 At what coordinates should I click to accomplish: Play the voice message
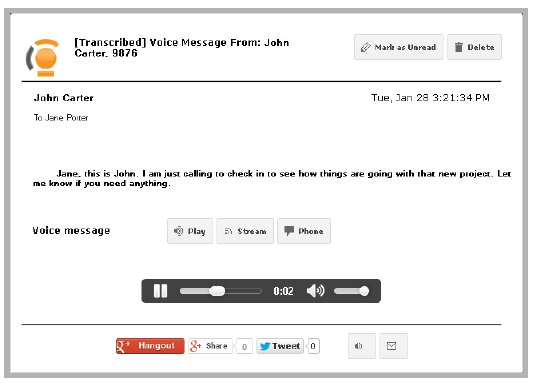click(x=190, y=231)
